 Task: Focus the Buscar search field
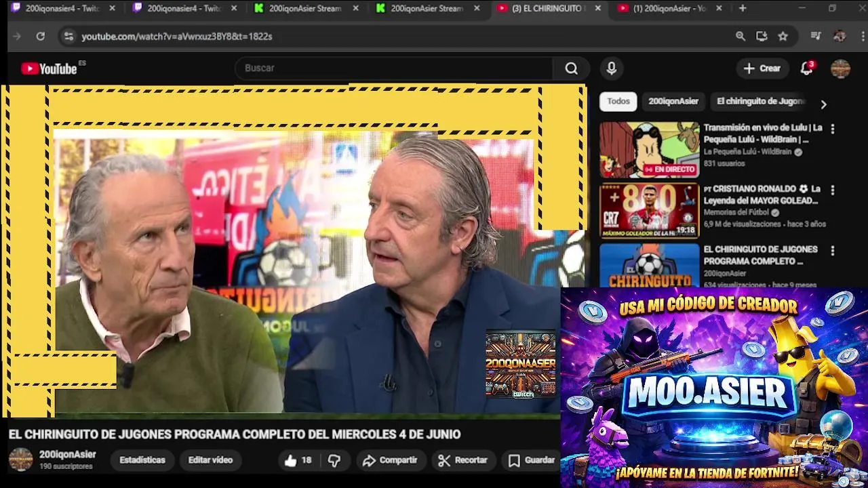tap(393, 68)
